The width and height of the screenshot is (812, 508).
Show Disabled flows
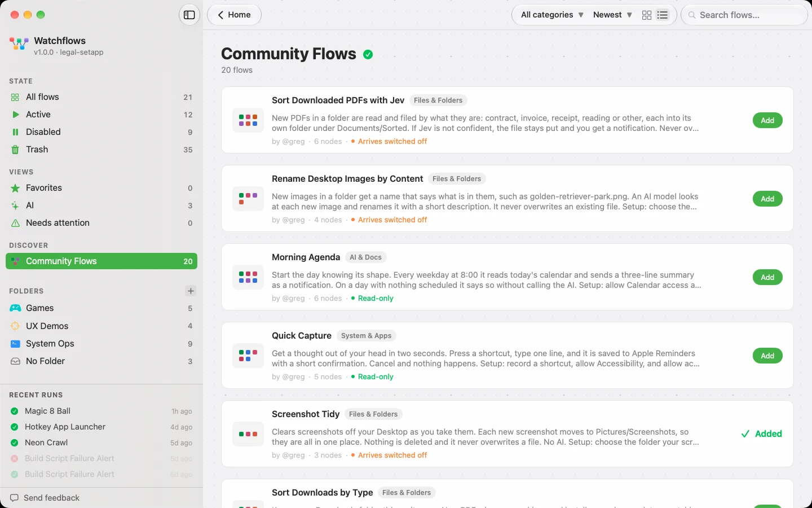[x=101, y=132]
